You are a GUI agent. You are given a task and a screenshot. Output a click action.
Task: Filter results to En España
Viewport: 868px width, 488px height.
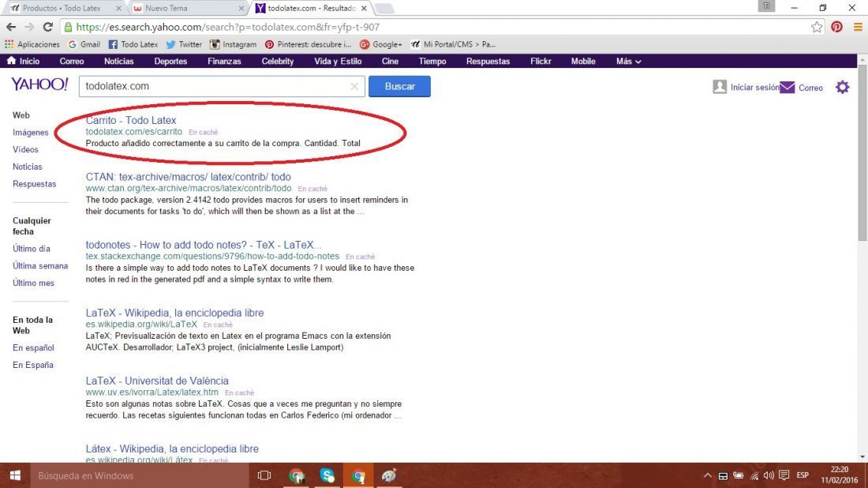[32, 365]
